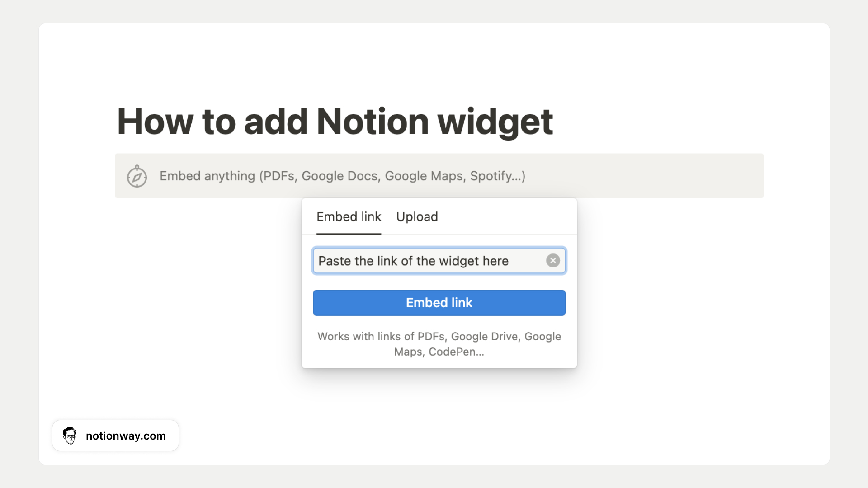
Task: Click the embed anything placeholder block
Action: (439, 176)
